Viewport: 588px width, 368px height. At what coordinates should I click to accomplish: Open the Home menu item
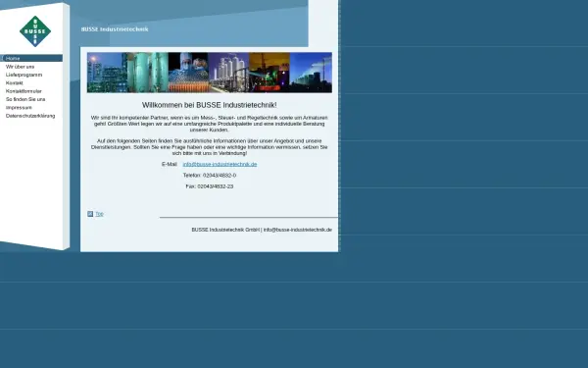[32, 58]
